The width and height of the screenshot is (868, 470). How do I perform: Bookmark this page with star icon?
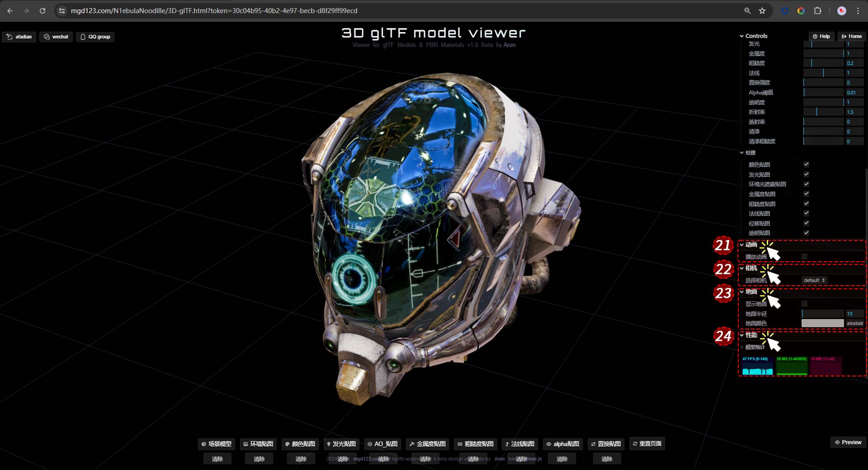click(x=762, y=11)
